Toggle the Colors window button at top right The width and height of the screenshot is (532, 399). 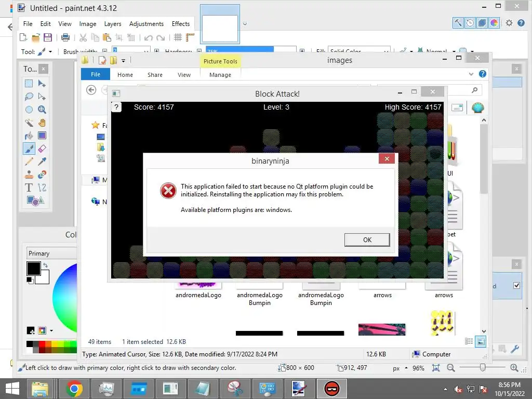(x=494, y=23)
